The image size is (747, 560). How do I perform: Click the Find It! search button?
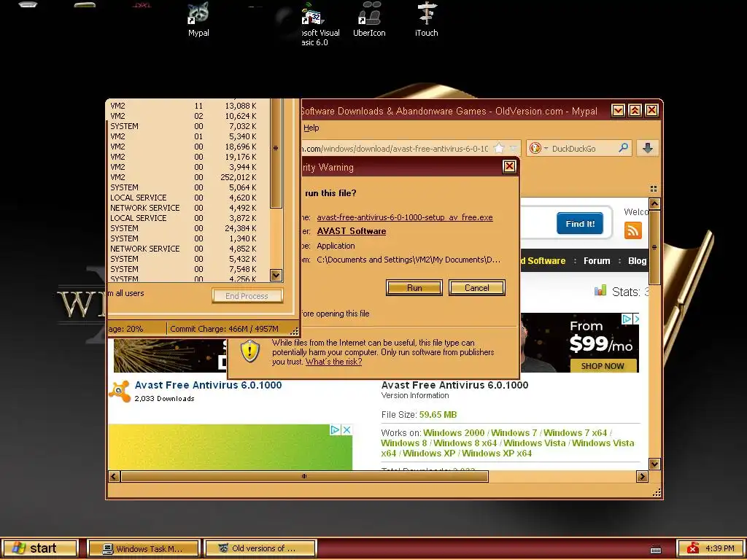point(580,224)
